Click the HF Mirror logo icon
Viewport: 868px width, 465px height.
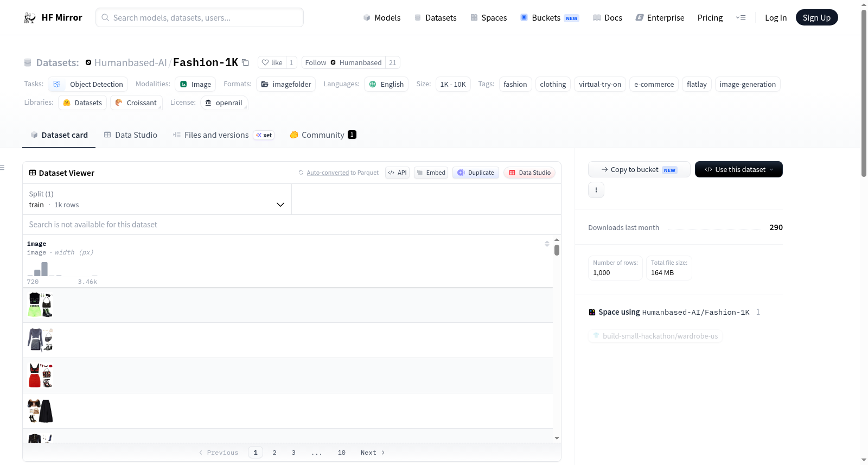(x=30, y=18)
